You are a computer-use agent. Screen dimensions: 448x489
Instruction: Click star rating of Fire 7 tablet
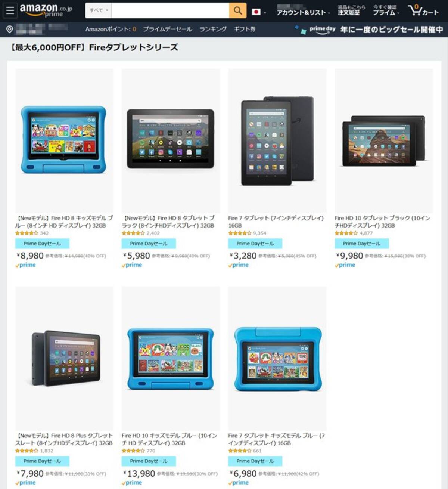click(x=240, y=233)
